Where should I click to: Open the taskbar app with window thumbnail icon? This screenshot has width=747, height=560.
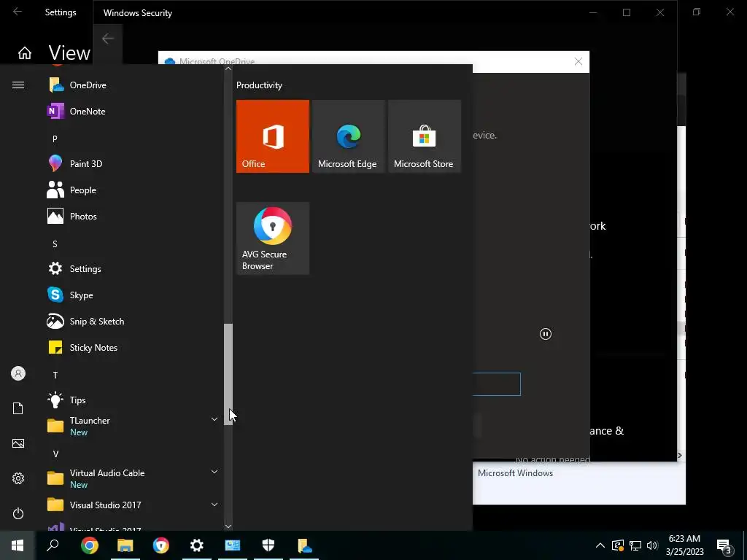233,545
